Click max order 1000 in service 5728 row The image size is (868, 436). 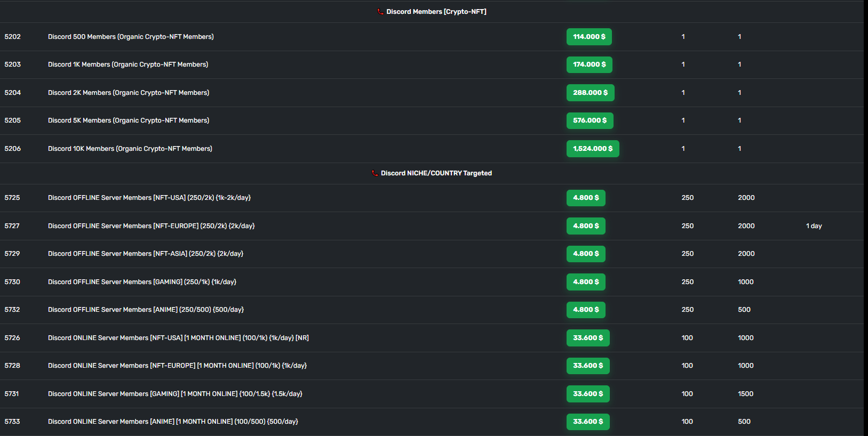[746, 366]
